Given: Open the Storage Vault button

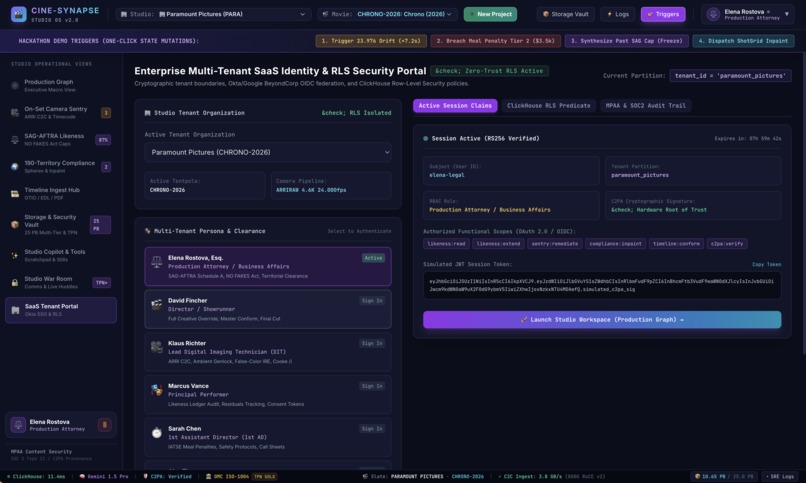Looking at the screenshot, I should pos(565,14).
